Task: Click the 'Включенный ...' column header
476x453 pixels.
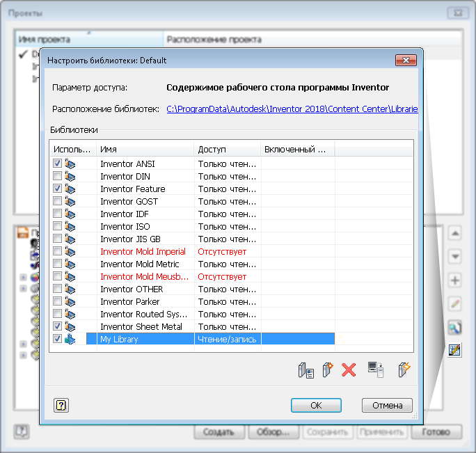Action: [298, 149]
